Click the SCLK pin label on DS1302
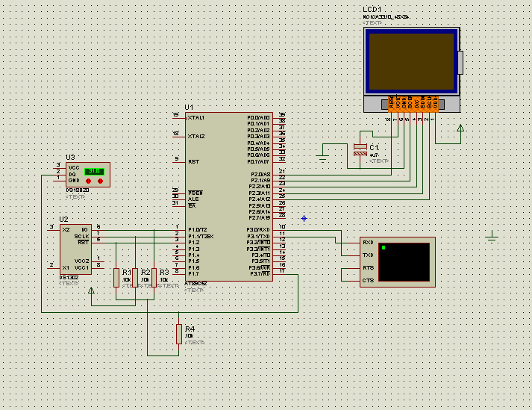532x410 pixels. [x=82, y=236]
